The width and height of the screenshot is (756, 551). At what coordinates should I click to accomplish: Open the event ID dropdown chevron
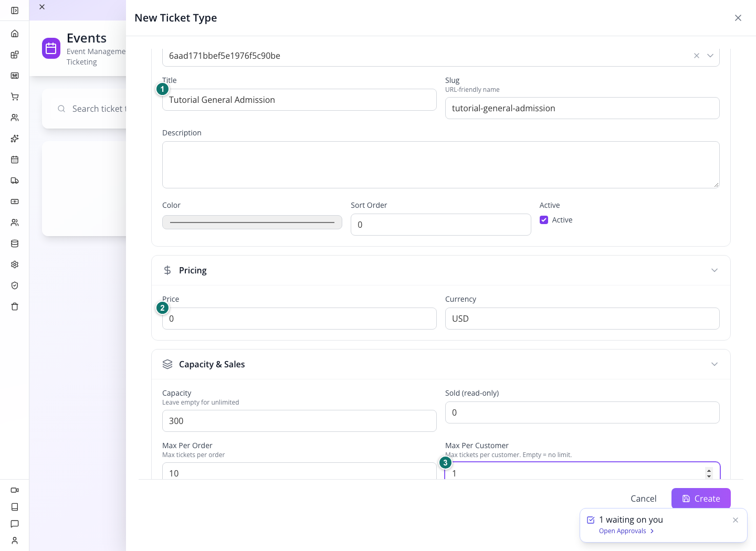[710, 56]
